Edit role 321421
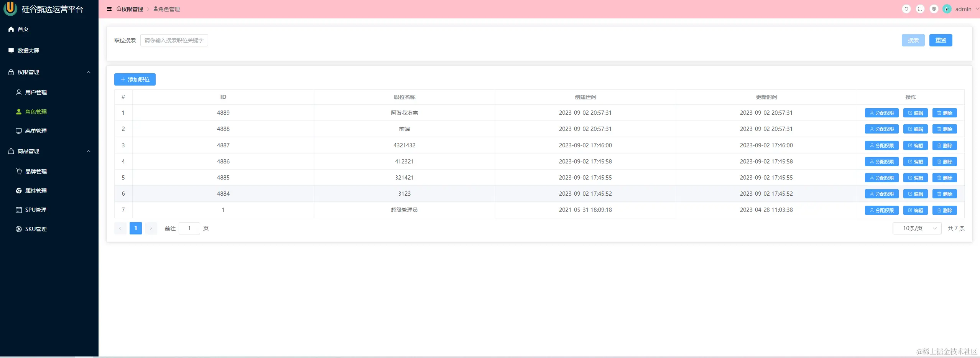Viewport: 980px width, 358px height. pyautogui.click(x=915, y=178)
